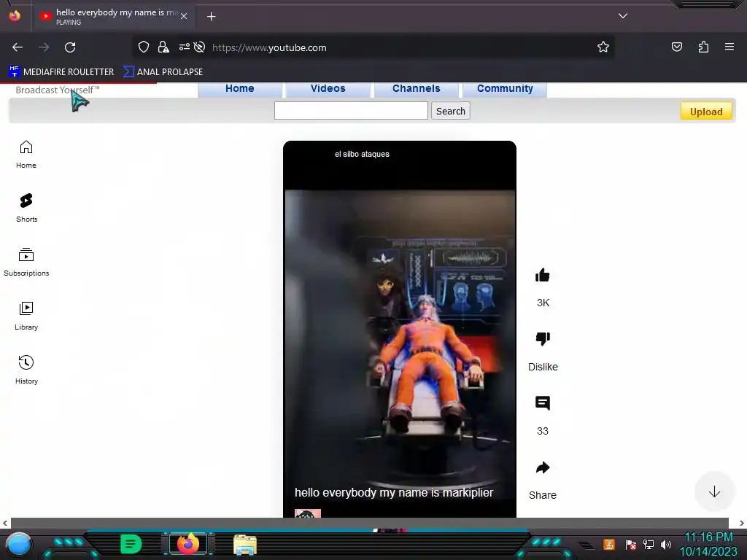Click the Firefox taskbar icon
This screenshot has width=747, height=560.
click(187, 544)
